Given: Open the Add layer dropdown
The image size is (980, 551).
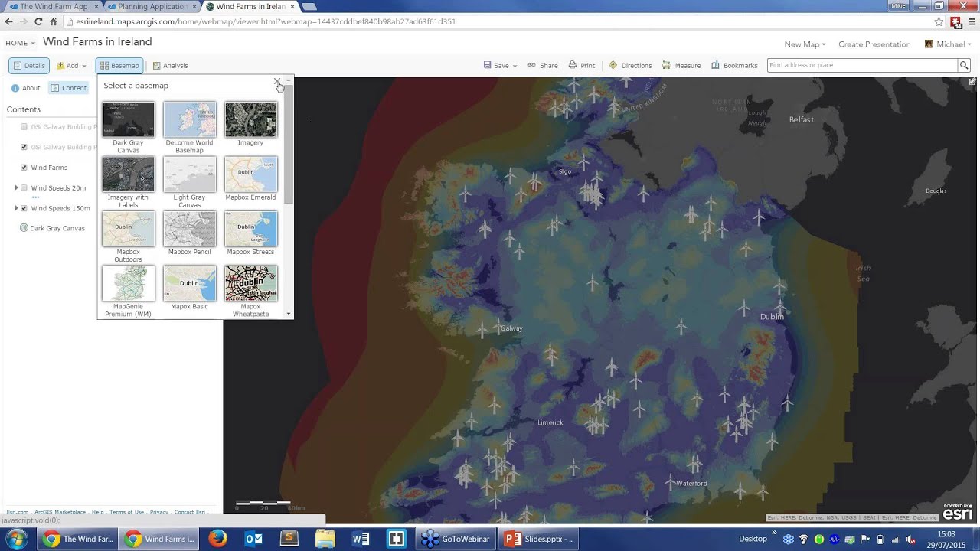Looking at the screenshot, I should click(x=71, y=66).
